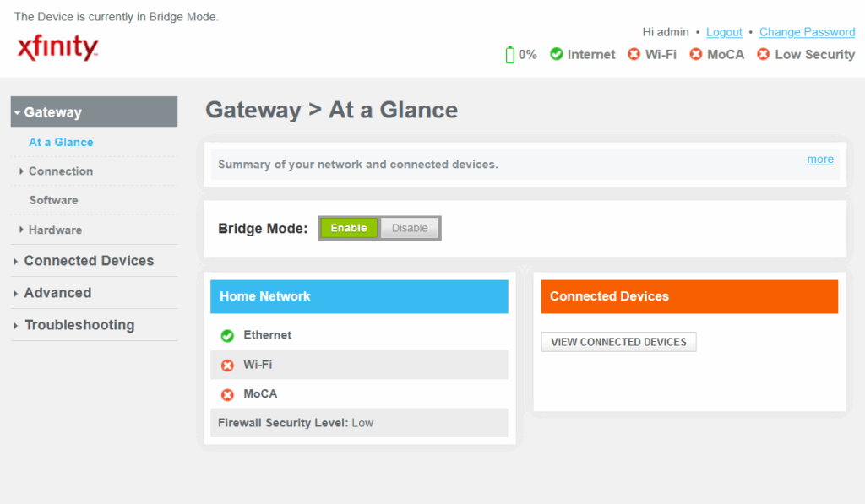Collapse the Gateway menu section
The image size is (865, 504).
tap(95, 112)
